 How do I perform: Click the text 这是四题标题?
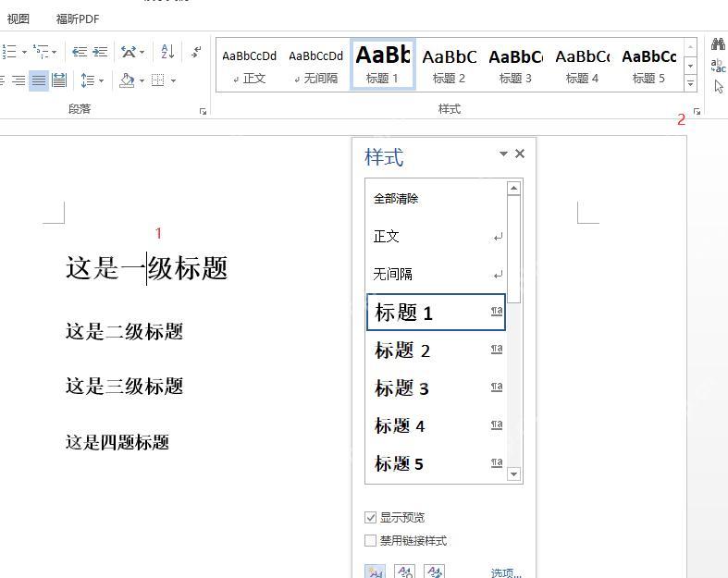[x=117, y=442]
